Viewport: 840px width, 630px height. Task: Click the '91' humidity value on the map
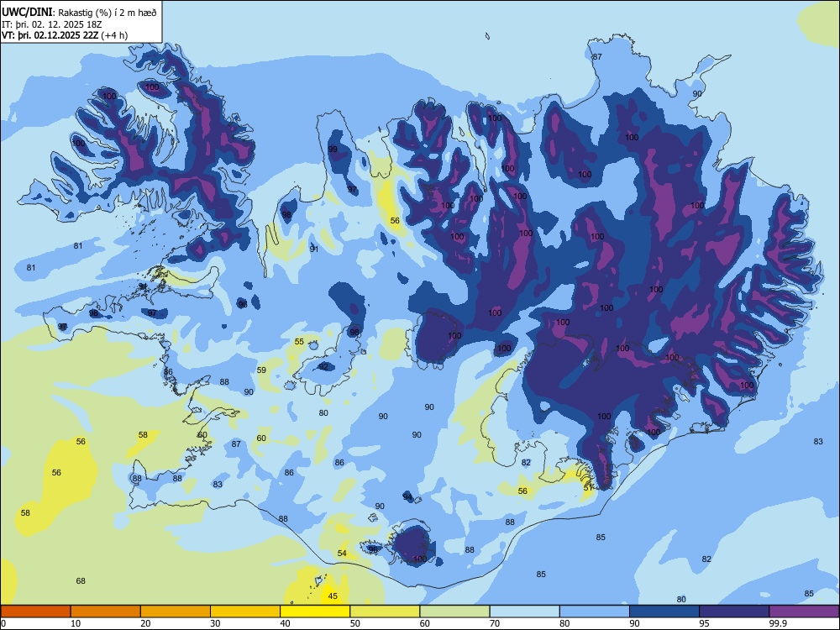pos(314,249)
